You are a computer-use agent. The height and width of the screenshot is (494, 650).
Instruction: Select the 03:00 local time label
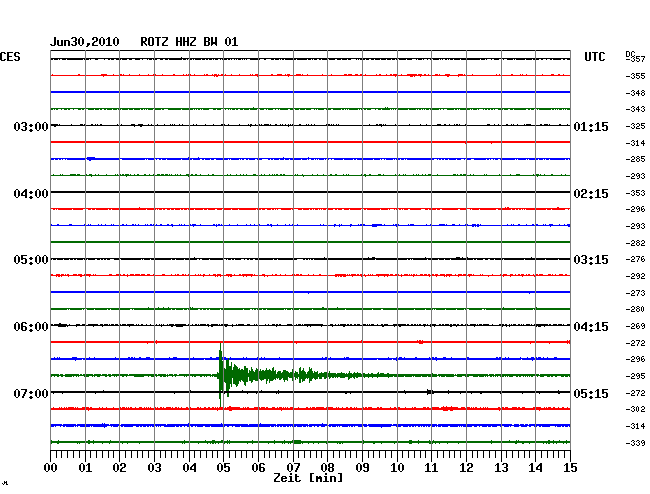pos(31,126)
